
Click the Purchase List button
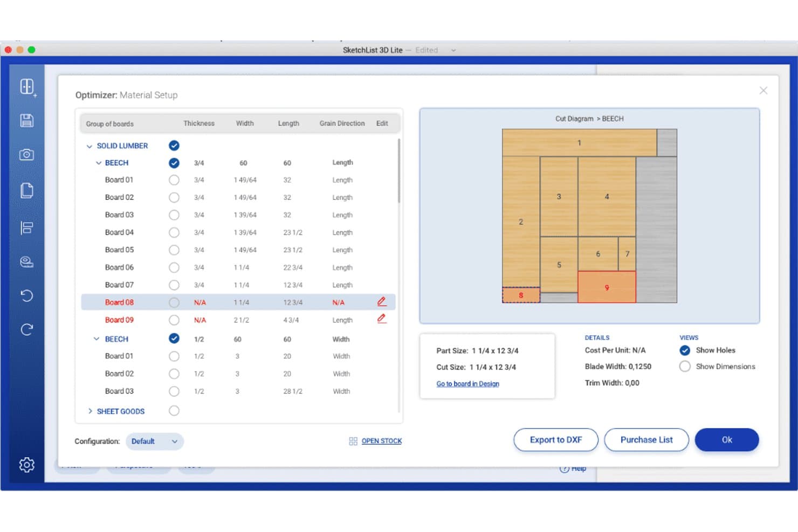(646, 440)
